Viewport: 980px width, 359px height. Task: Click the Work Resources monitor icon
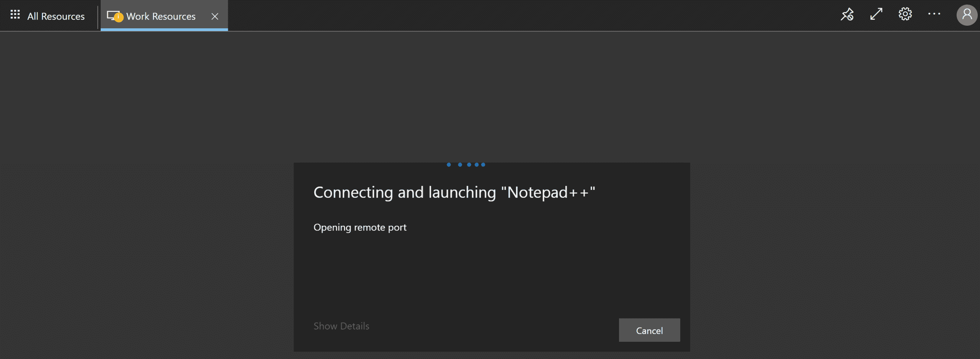(111, 15)
